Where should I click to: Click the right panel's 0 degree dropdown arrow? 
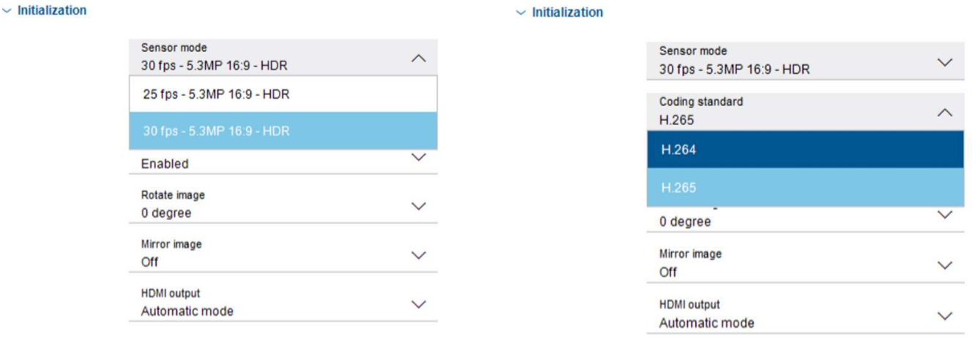[x=945, y=215]
